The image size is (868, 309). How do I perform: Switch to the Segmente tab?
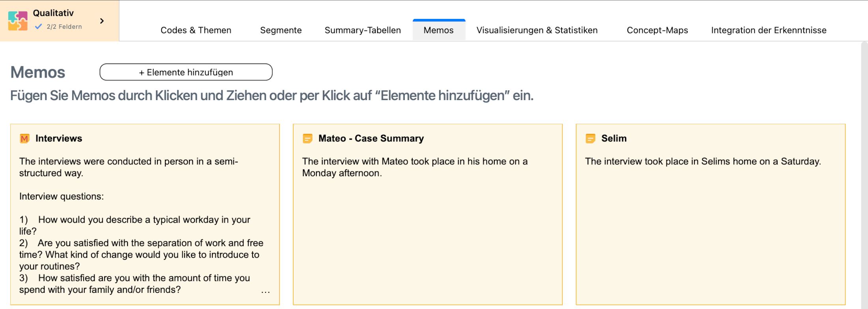tap(281, 30)
